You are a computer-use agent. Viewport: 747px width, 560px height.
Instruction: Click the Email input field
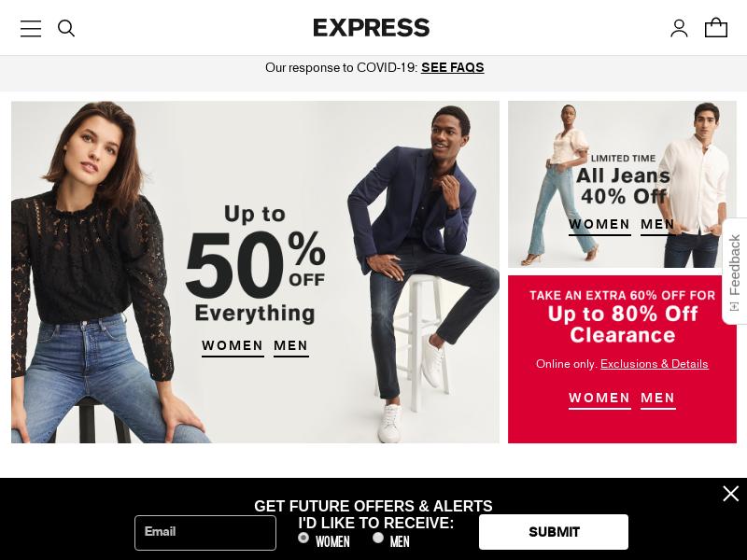[205, 532]
